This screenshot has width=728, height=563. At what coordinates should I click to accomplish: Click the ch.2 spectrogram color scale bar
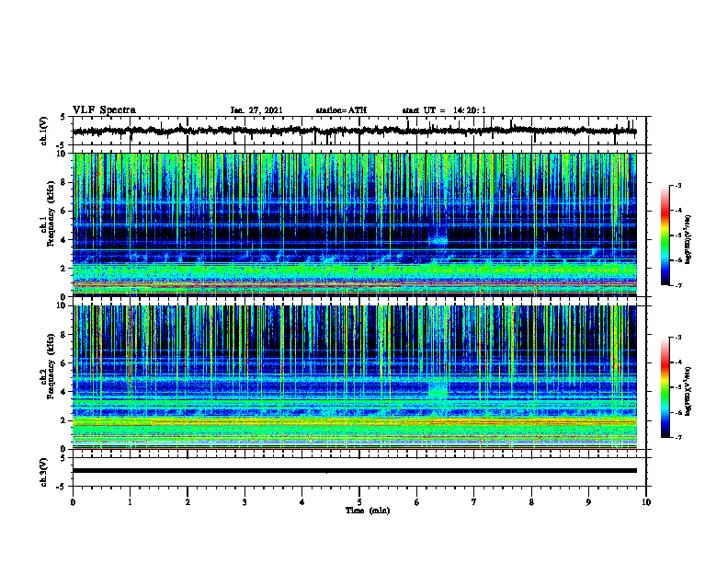click(665, 387)
